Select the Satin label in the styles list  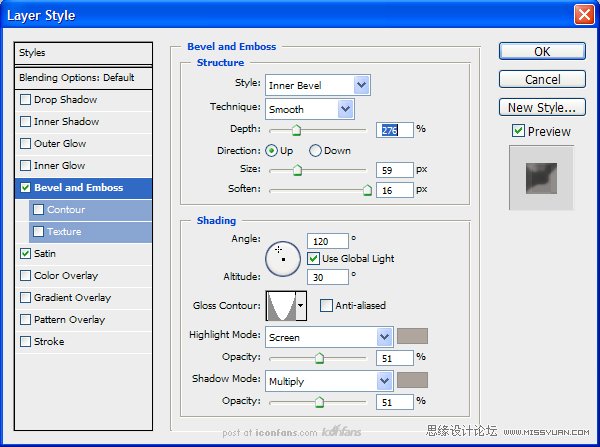coord(45,253)
